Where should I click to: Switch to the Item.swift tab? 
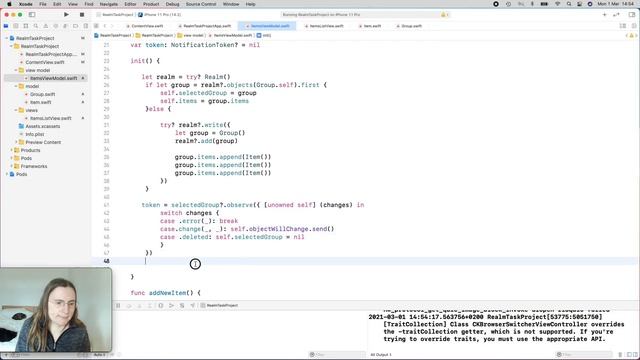click(x=370, y=26)
